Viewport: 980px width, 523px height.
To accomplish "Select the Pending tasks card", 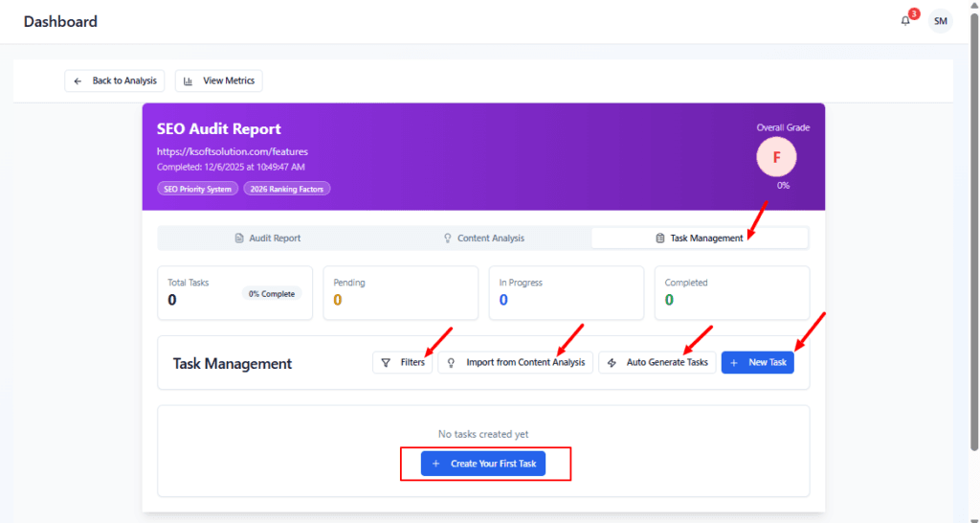I will pyautogui.click(x=400, y=292).
